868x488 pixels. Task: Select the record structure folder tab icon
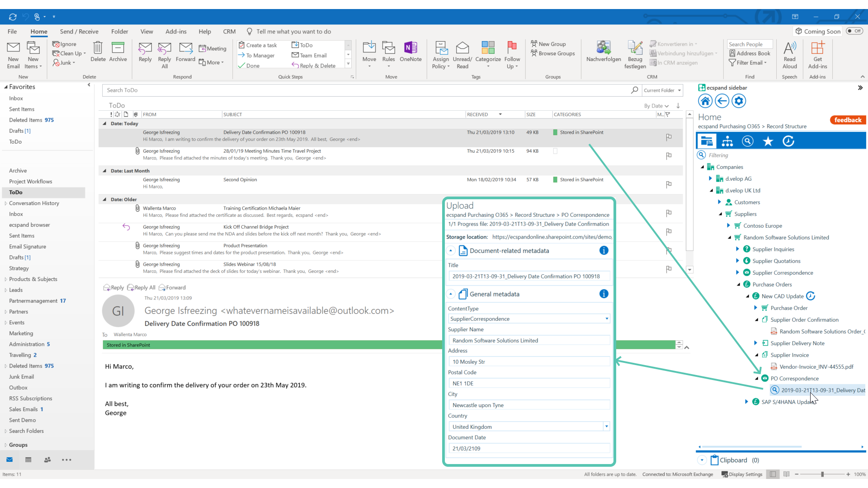pyautogui.click(x=707, y=141)
